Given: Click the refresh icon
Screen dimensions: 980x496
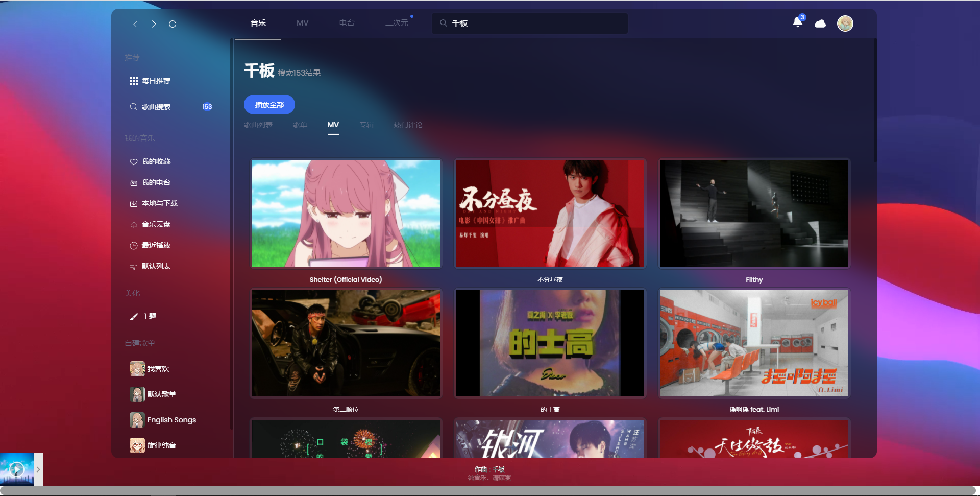Looking at the screenshot, I should coord(173,24).
